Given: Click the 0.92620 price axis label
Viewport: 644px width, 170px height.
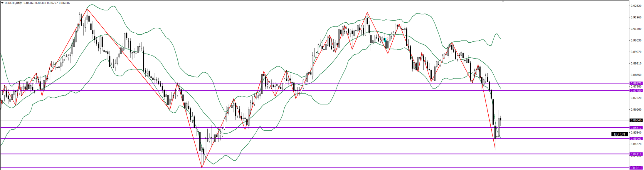Looking at the screenshot, I should (636, 6).
